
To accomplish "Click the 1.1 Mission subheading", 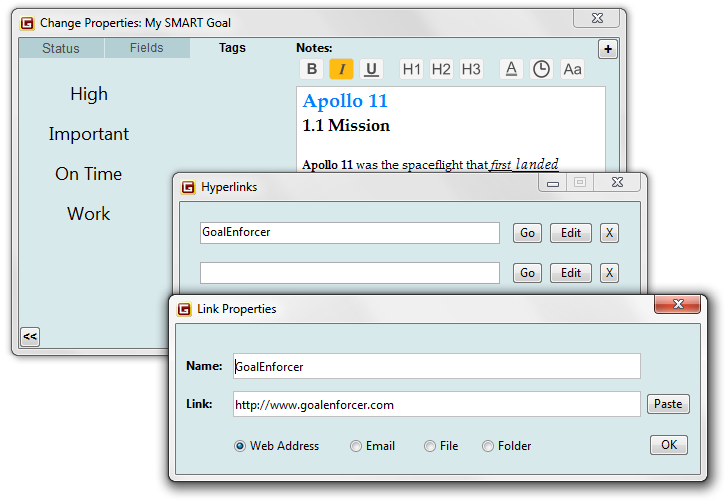I will click(346, 126).
